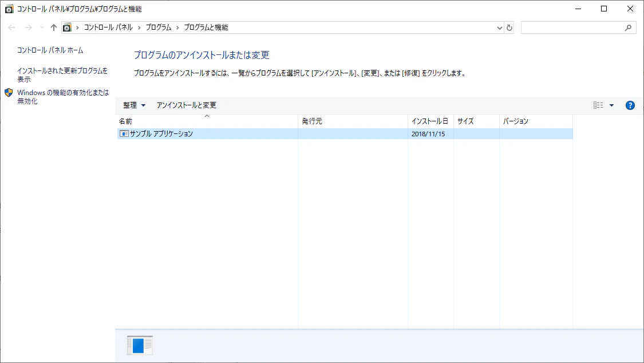The width and height of the screenshot is (644, 363).
Task: Change the list view layout icon
Action: click(598, 105)
